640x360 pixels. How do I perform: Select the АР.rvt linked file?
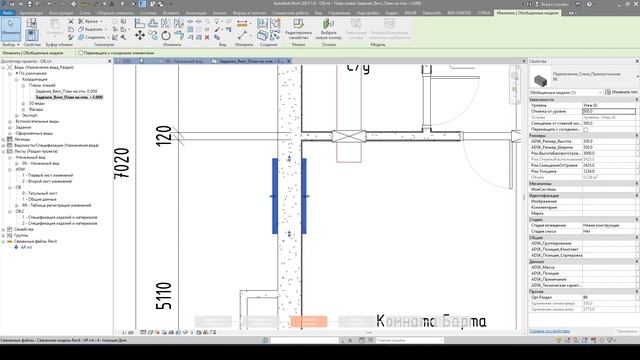[26, 247]
